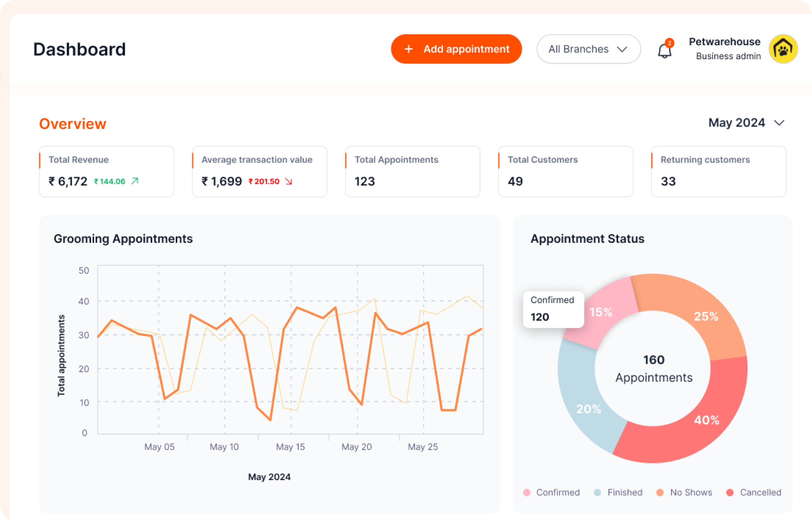Click the Business admin role label
The height and width of the screenshot is (525, 812).
tap(728, 56)
